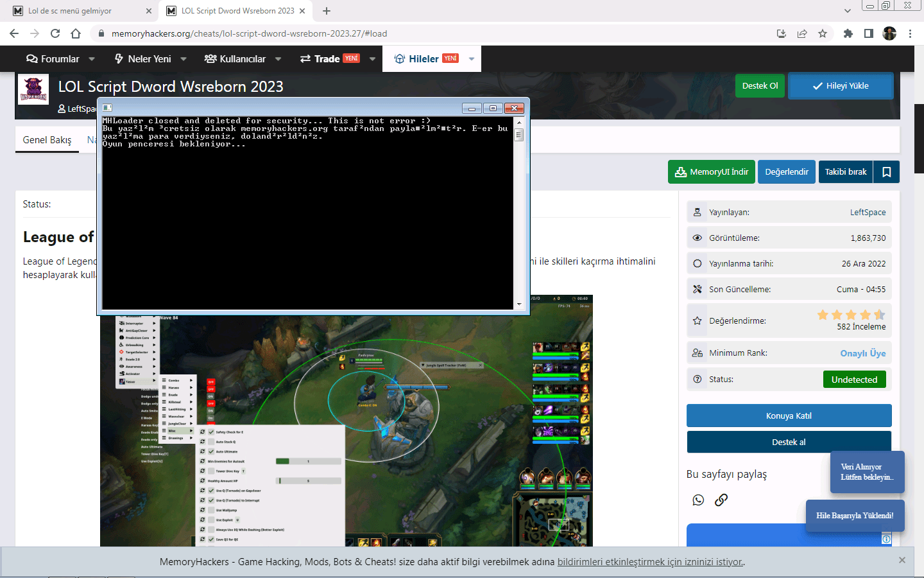Click the 582 İnceleme review count
Image resolution: width=924 pixels, height=578 pixels.
[x=861, y=327]
